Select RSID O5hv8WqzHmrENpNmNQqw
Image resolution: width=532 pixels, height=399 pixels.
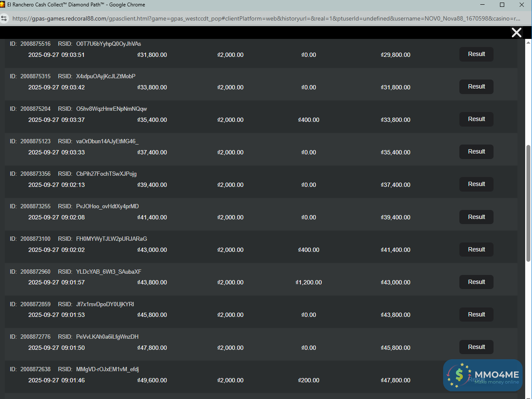point(112,109)
